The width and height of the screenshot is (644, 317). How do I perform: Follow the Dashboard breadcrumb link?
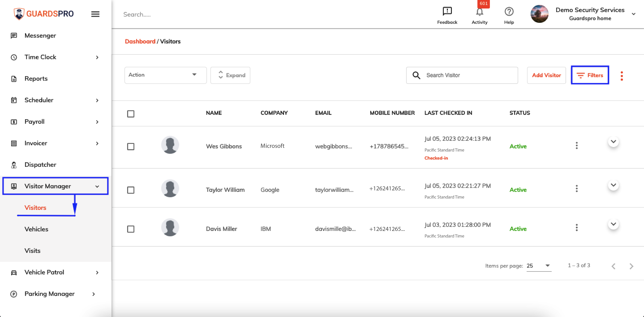(x=140, y=41)
